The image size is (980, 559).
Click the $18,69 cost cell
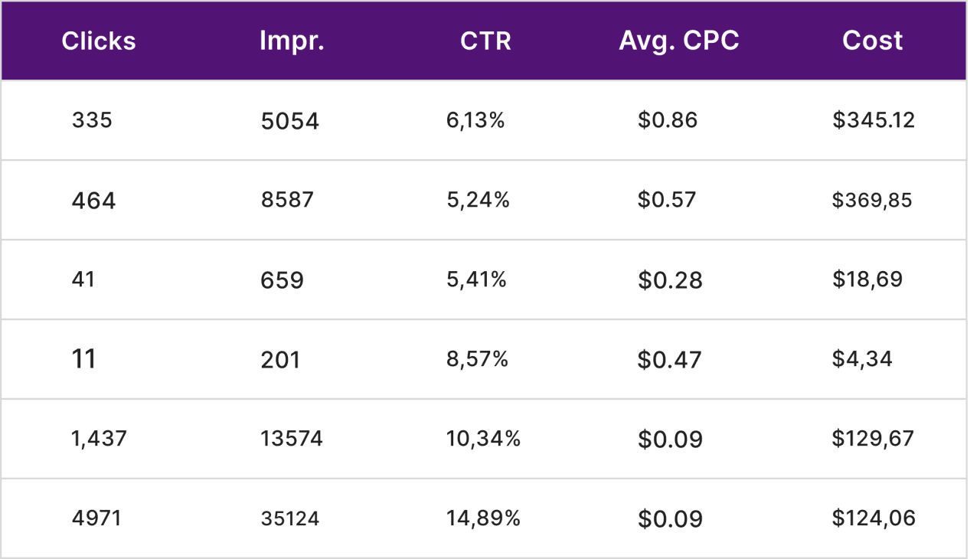pos(867,279)
